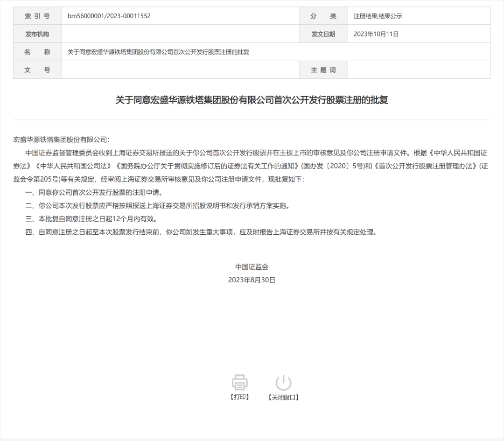Click the 中国证监会 signature text
The image size is (504, 441).
[252, 267]
